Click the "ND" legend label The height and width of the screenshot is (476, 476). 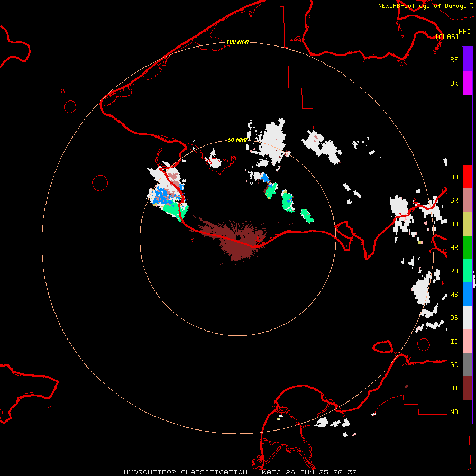click(x=454, y=412)
